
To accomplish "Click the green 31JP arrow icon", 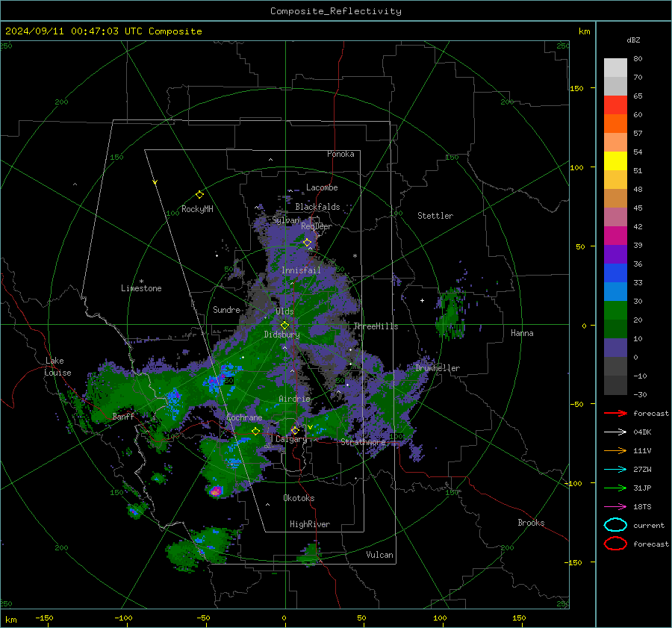I will click(615, 488).
